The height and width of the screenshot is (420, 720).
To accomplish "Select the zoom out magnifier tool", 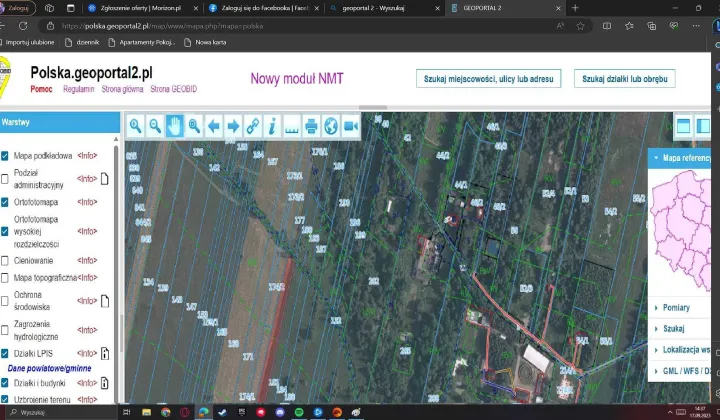I will coord(155,126).
